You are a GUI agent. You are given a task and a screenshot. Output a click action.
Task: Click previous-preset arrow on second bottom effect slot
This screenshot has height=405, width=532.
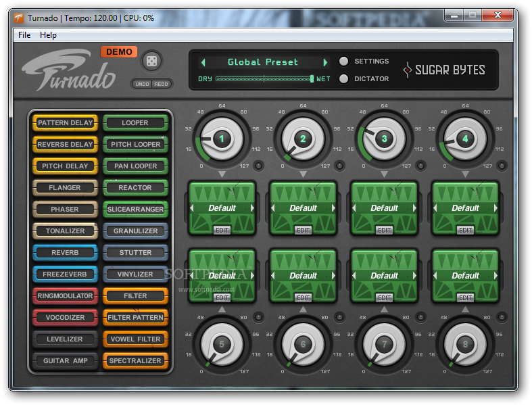[x=273, y=275]
